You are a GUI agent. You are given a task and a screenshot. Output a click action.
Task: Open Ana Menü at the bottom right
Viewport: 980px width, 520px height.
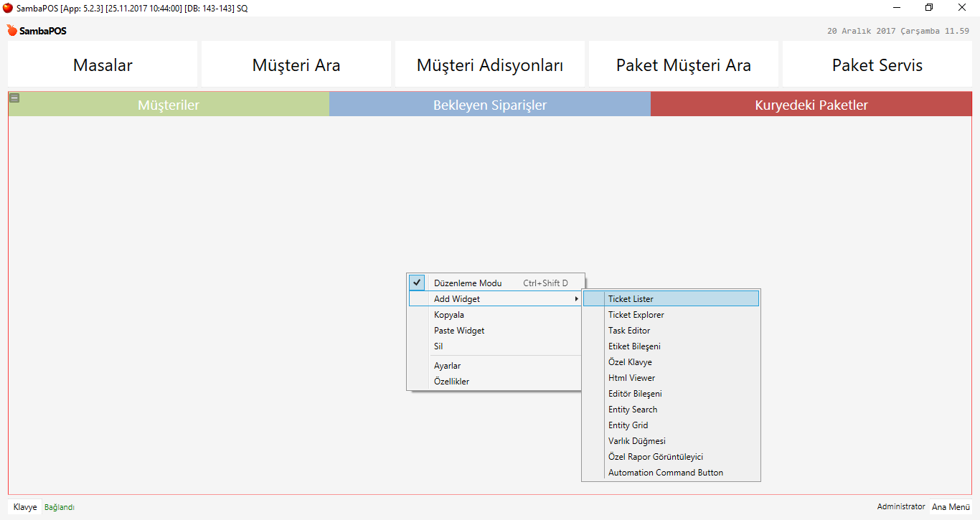(x=951, y=507)
